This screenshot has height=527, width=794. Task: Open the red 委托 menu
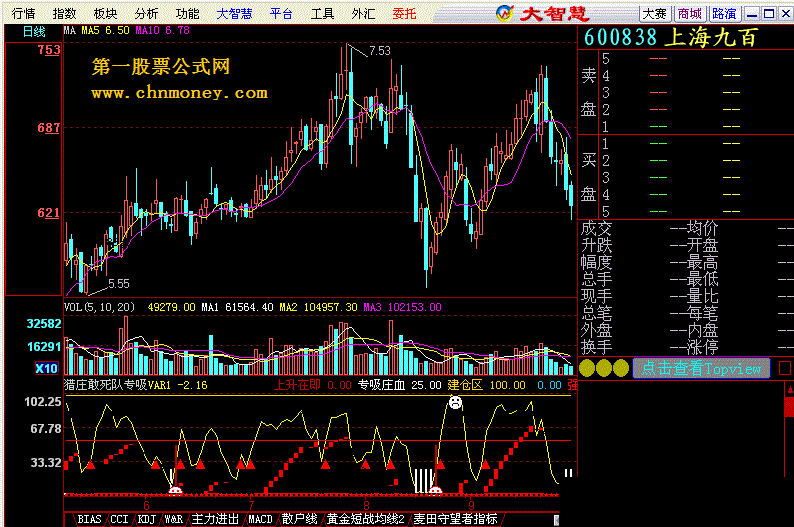click(x=404, y=14)
